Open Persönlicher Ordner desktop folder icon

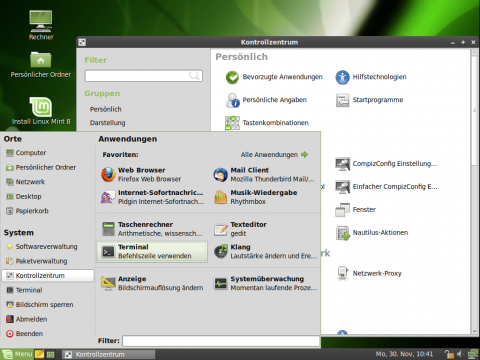click(x=41, y=65)
